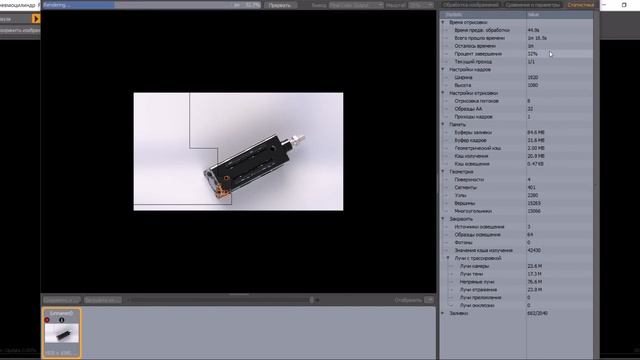640x360 pixels.
Task: Collapse the Геометрия group
Action: click(443, 172)
